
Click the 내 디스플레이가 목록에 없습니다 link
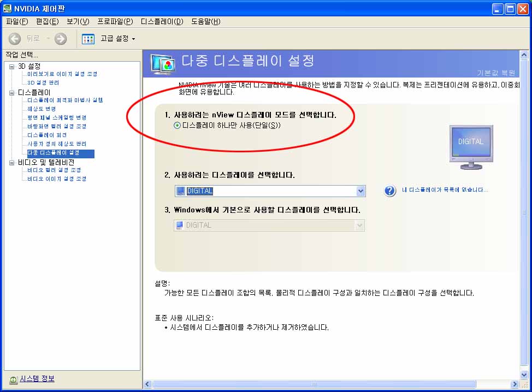445,190
